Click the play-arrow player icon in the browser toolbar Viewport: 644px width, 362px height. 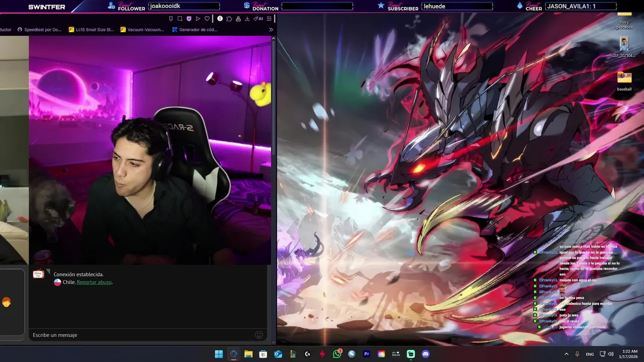(198, 19)
